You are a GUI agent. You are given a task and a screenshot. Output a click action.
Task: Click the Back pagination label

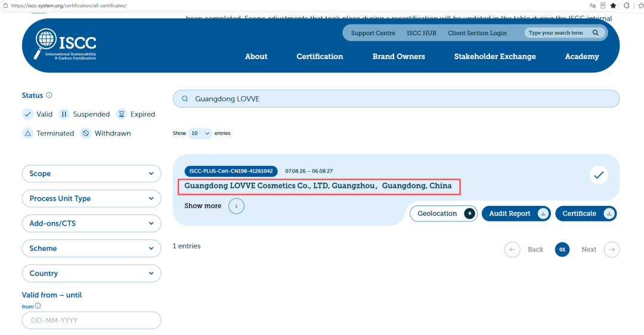[535, 250]
